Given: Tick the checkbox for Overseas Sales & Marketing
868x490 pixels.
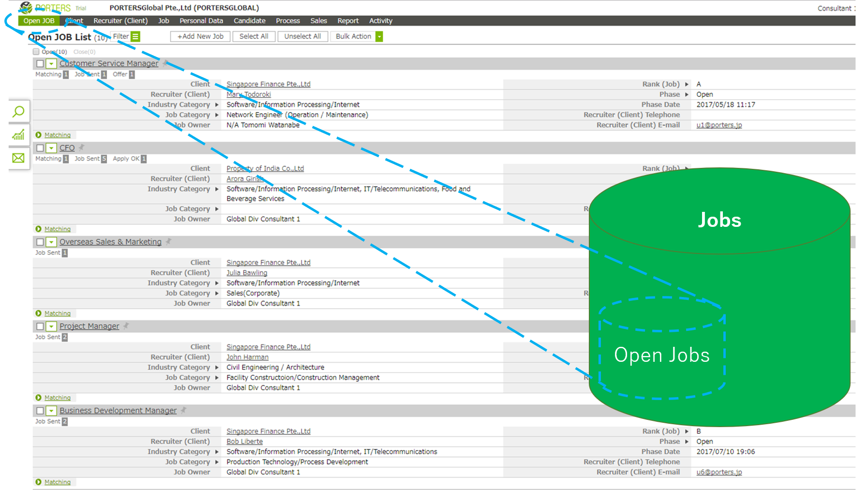Looking at the screenshot, I should pyautogui.click(x=40, y=242).
